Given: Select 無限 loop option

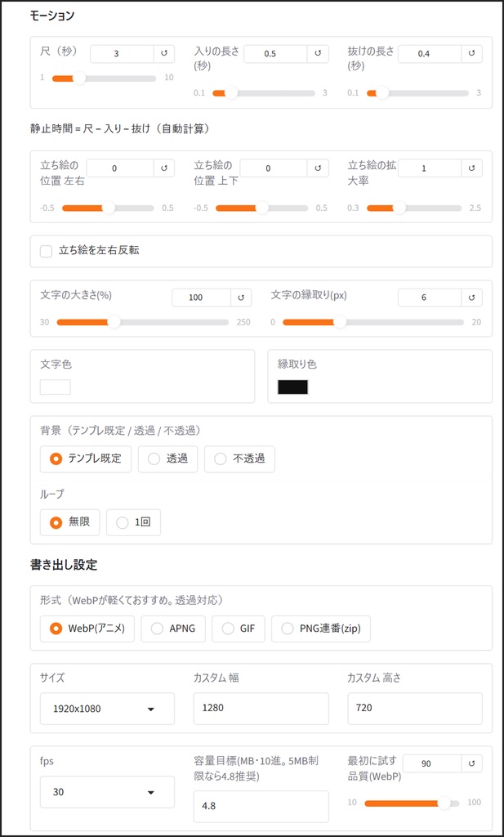Looking at the screenshot, I should (x=70, y=522).
